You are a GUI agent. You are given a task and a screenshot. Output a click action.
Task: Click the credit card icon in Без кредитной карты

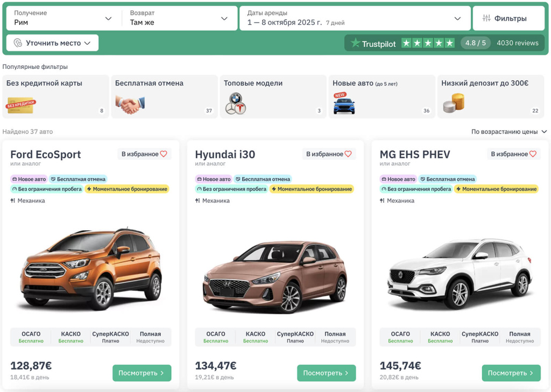pos(21,105)
